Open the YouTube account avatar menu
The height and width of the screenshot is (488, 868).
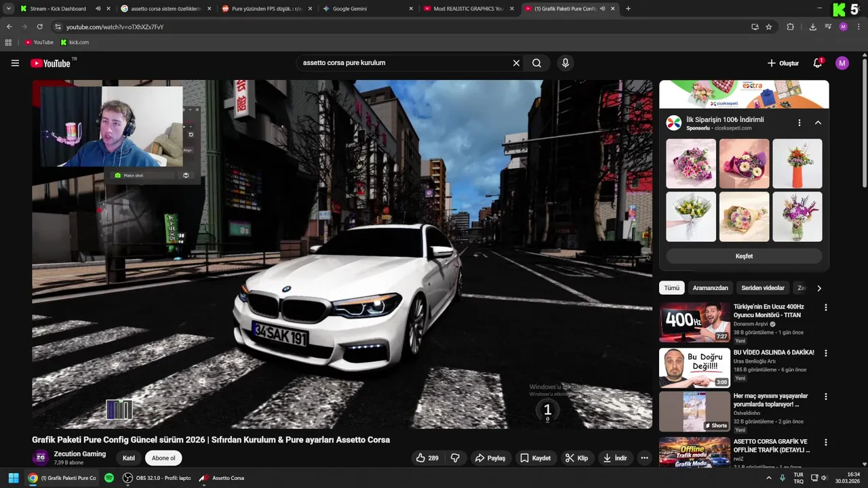tap(842, 63)
